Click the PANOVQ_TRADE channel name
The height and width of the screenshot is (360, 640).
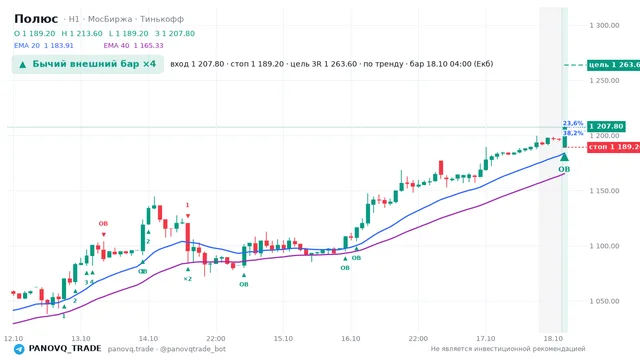coord(65,349)
